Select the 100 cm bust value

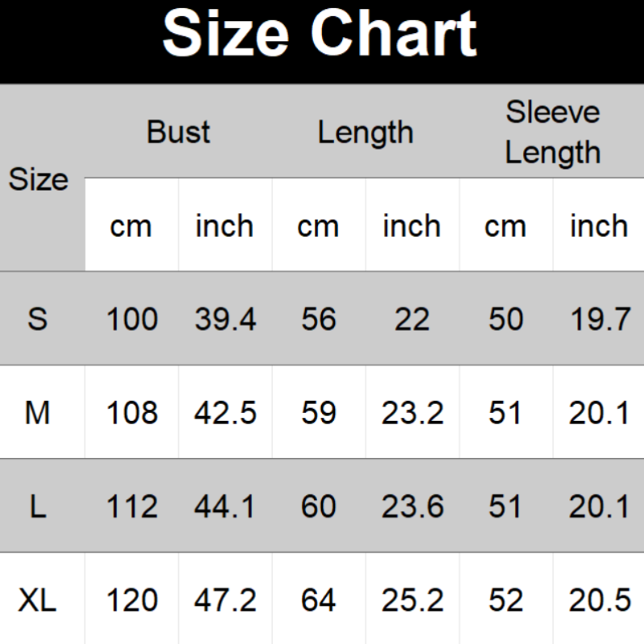click(132, 320)
